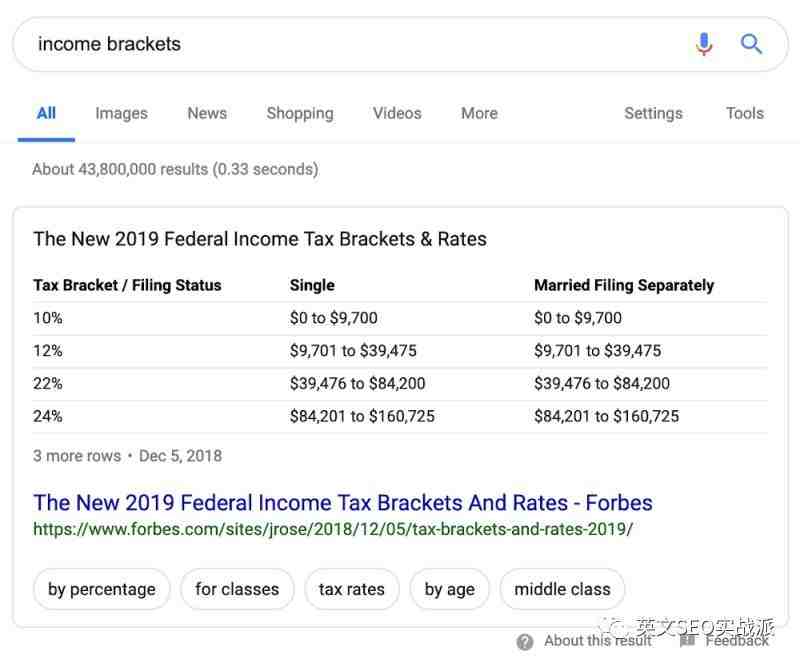Open the search Tools options
This screenshot has height=662, width=800.
(x=744, y=113)
